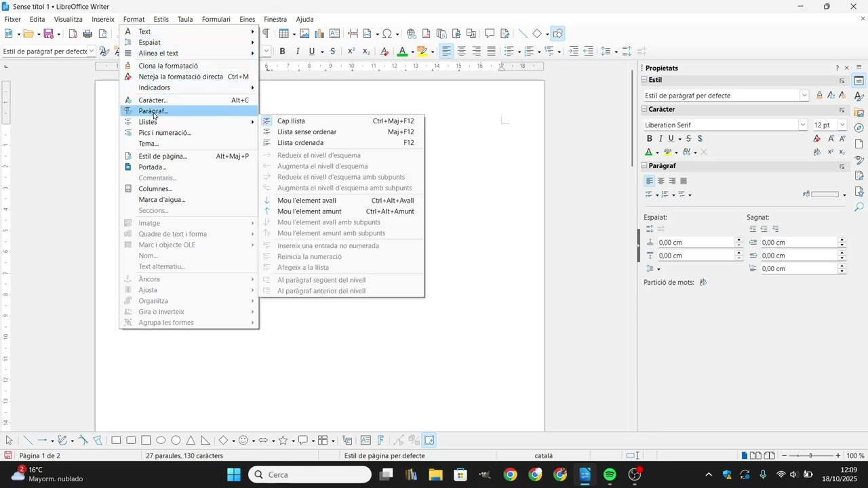
Task: Apply subscript from the formatting toolbar
Action: 366,52
